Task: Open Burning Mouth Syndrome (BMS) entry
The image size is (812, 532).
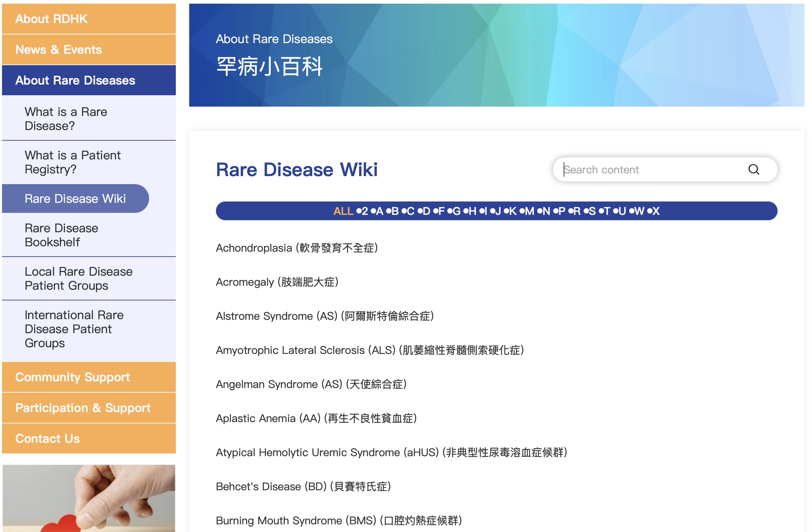Action: tap(339, 520)
